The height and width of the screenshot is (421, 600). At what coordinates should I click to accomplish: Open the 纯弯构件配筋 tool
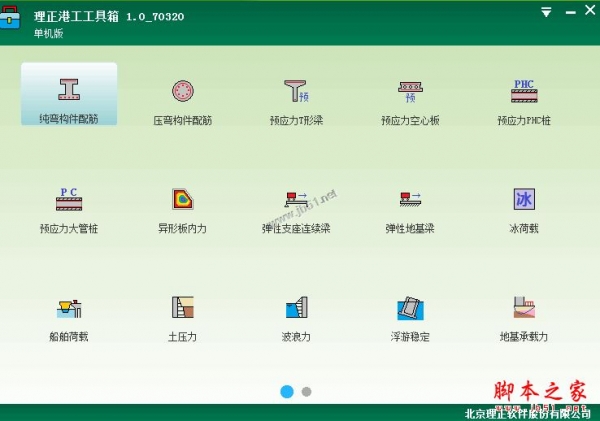(68, 95)
